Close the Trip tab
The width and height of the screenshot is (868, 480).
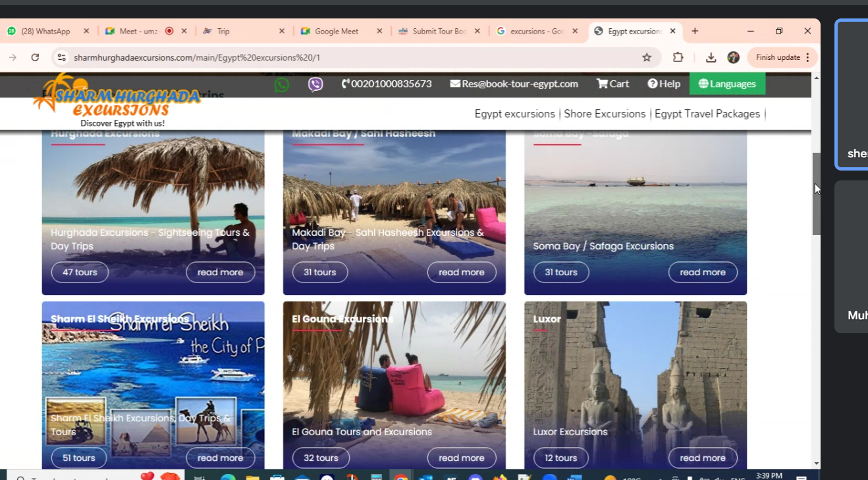[282, 31]
